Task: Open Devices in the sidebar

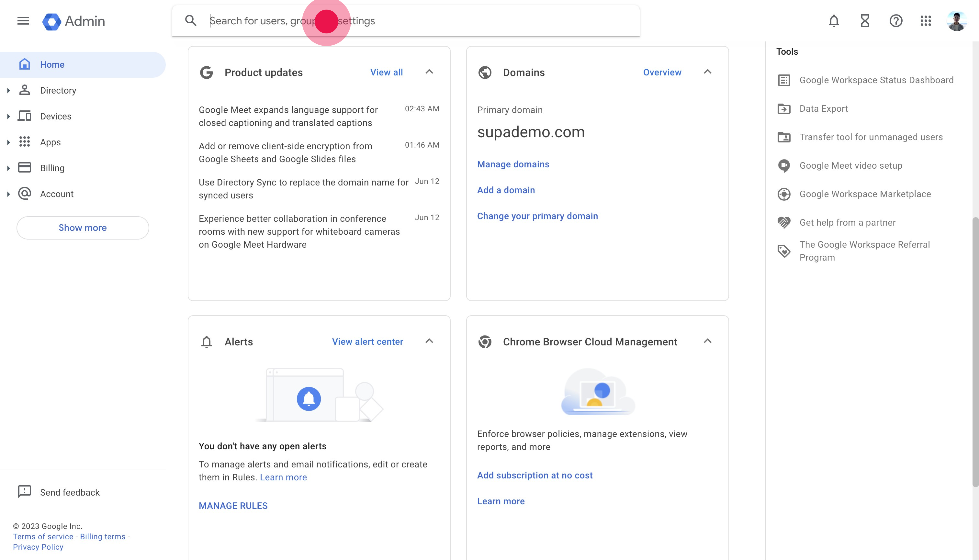Action: pyautogui.click(x=83, y=116)
